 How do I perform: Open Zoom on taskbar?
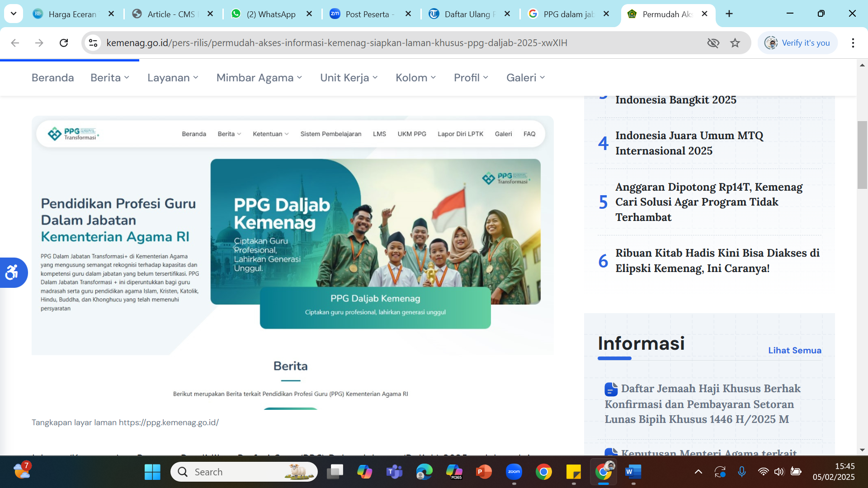pos(514,472)
